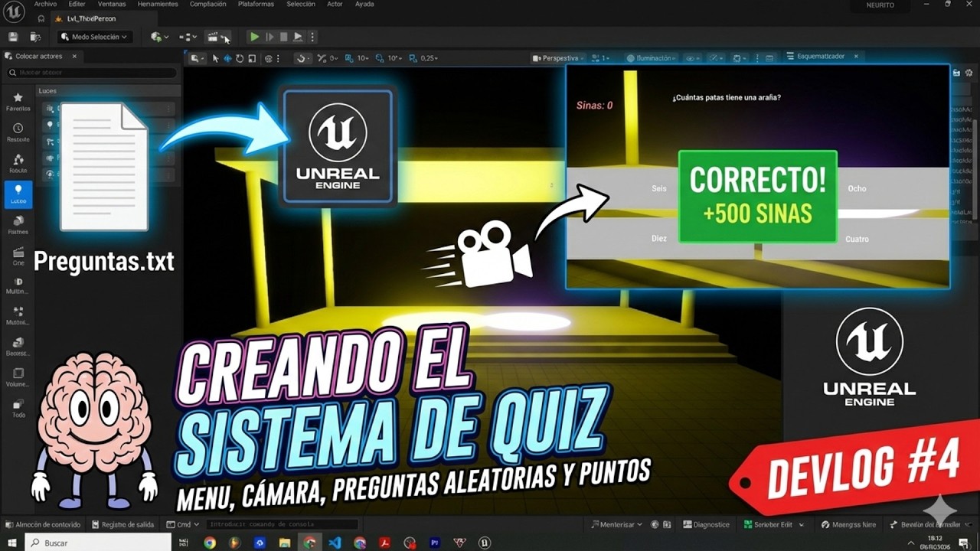Open the Ayuda menu

tap(364, 4)
